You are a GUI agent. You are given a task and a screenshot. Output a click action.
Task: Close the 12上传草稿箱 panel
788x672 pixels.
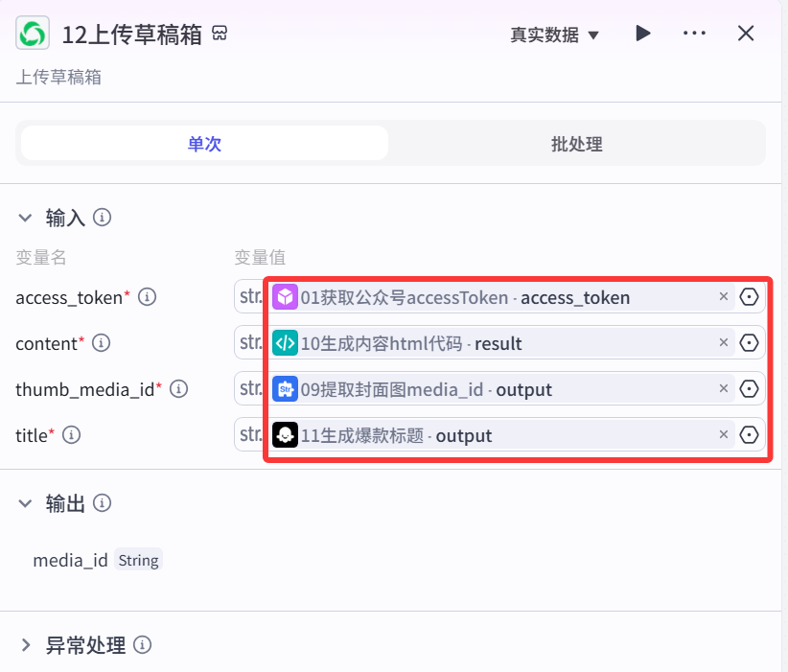coord(746,34)
